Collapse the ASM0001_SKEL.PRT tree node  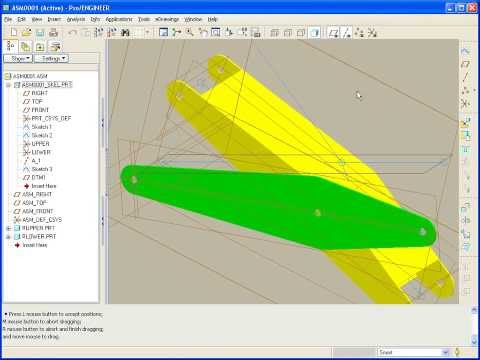(8, 85)
